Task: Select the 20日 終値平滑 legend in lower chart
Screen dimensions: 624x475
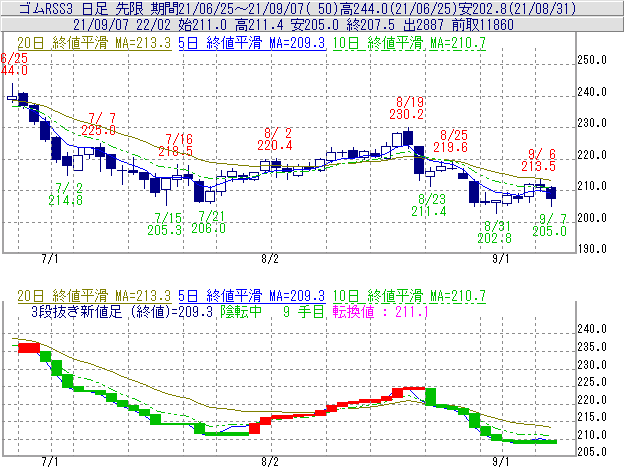Action: click(x=94, y=296)
